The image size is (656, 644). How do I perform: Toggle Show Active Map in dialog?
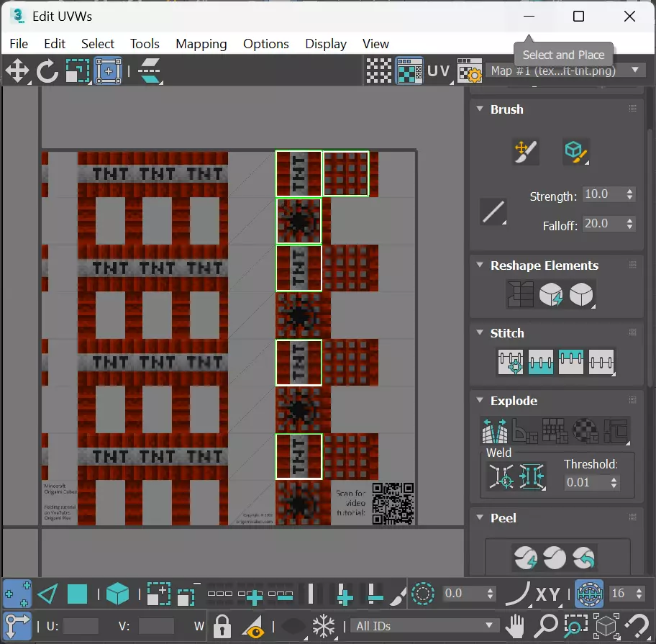(x=409, y=71)
